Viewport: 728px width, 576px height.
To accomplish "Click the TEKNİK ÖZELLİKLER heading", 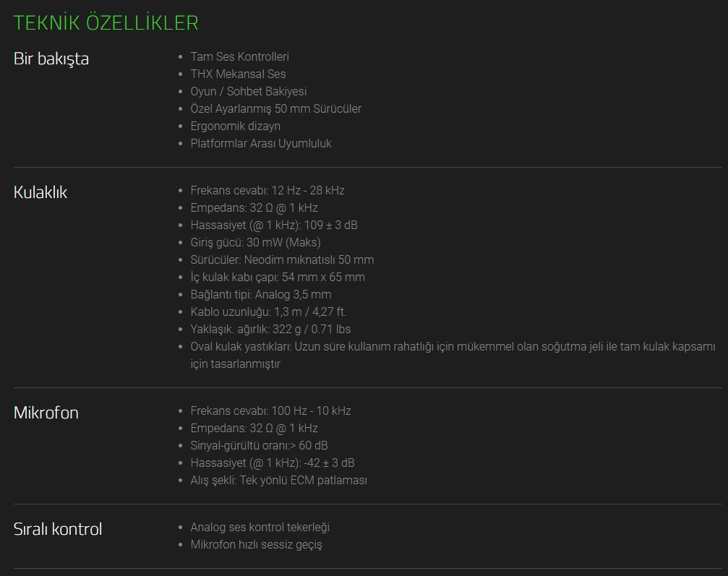I will click(x=106, y=22).
